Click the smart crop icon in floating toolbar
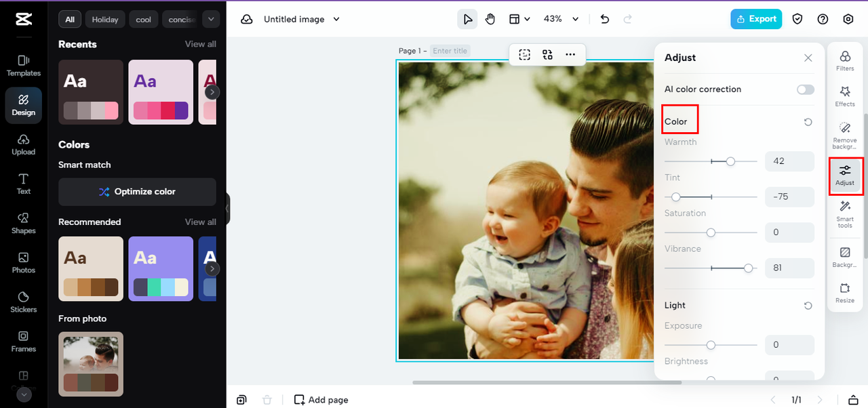 pos(525,55)
